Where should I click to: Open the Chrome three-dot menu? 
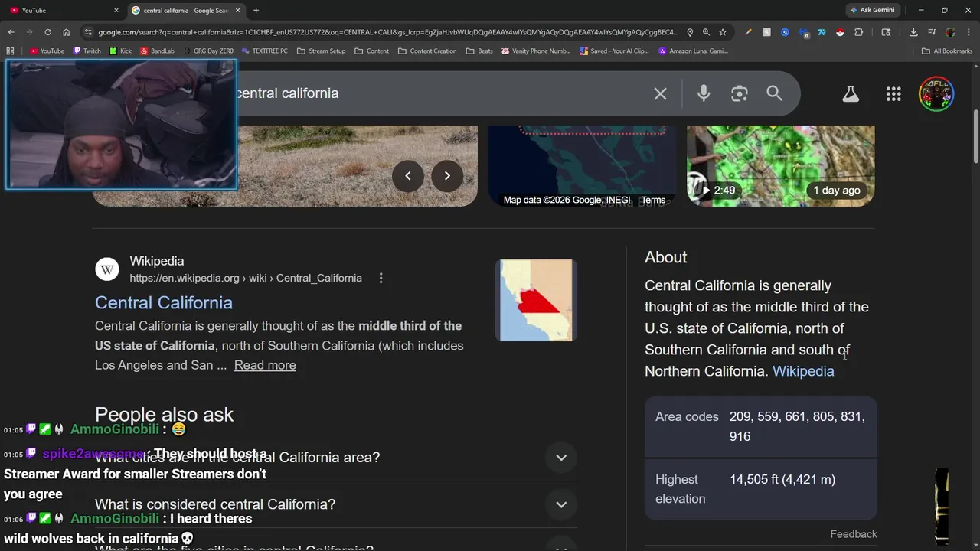969,32
